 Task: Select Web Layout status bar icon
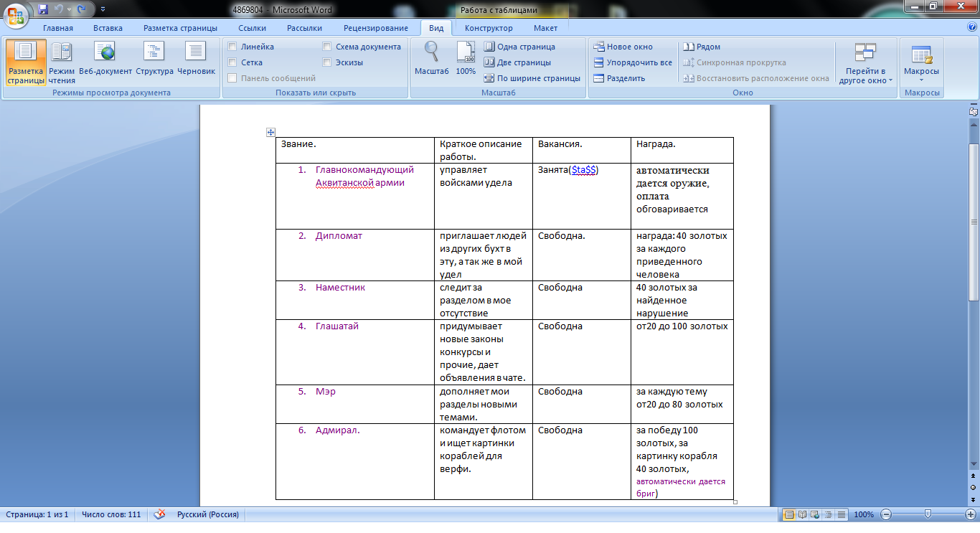point(815,514)
